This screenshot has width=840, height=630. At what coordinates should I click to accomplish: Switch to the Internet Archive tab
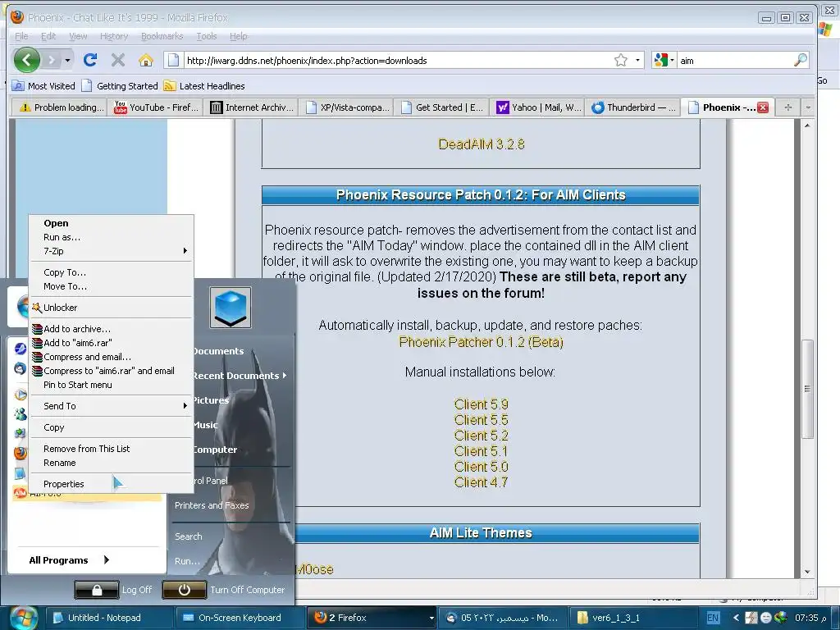pos(251,107)
